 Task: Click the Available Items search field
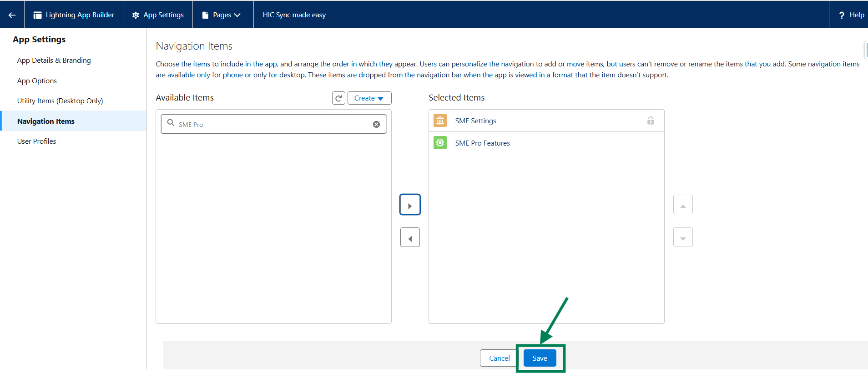273,124
